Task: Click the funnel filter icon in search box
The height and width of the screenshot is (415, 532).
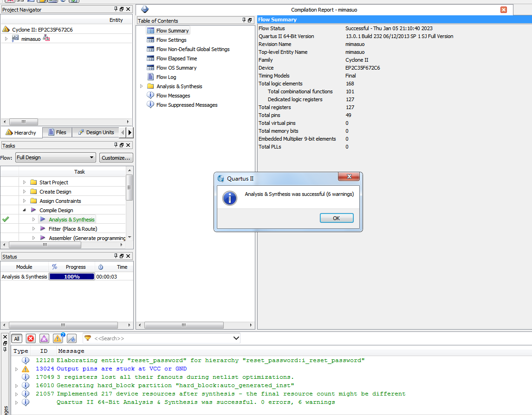Action: [x=88, y=338]
